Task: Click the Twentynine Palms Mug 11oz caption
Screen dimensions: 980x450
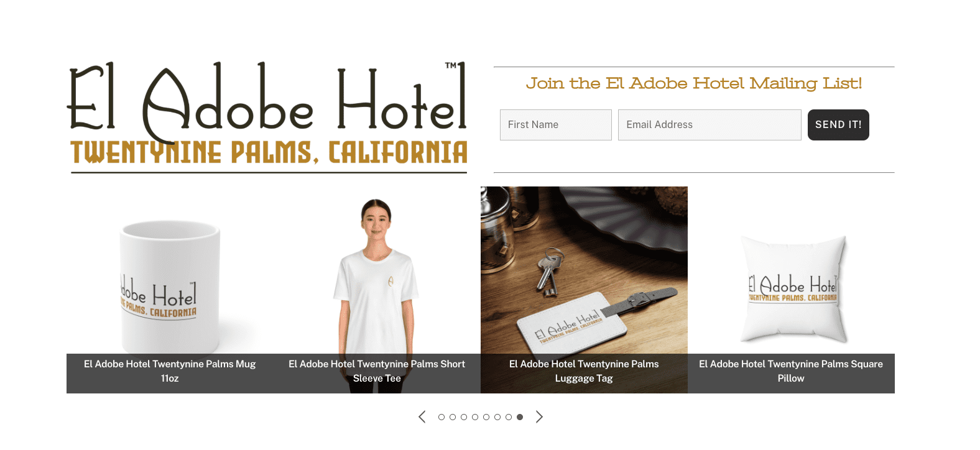Action: coord(170,371)
